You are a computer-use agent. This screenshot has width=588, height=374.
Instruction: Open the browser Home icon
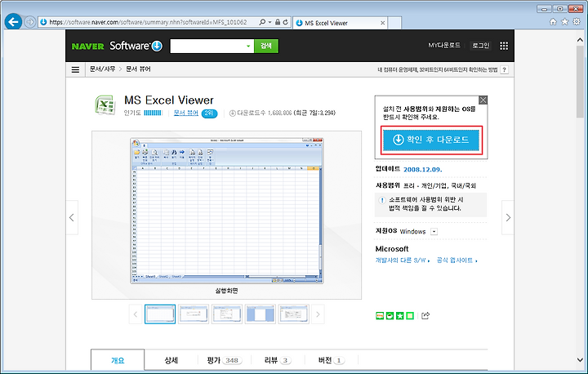(x=553, y=22)
